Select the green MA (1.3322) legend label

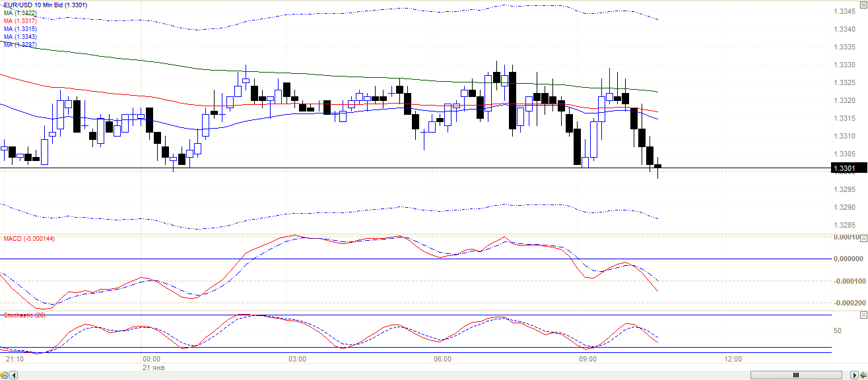click(x=20, y=13)
